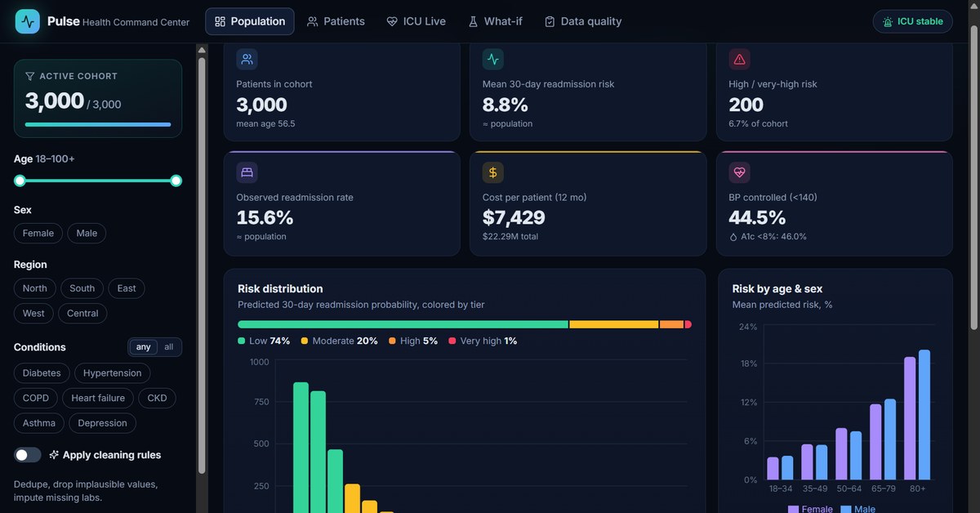Filter by CKD condition
Viewport: 980px width, 513px height.
coord(157,399)
